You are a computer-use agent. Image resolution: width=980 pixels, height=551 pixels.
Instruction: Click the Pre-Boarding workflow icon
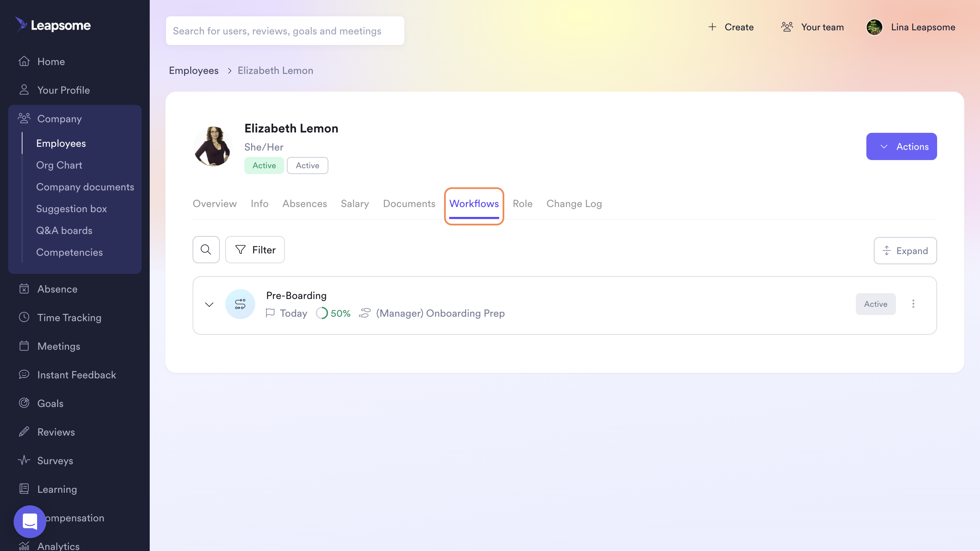tap(240, 304)
